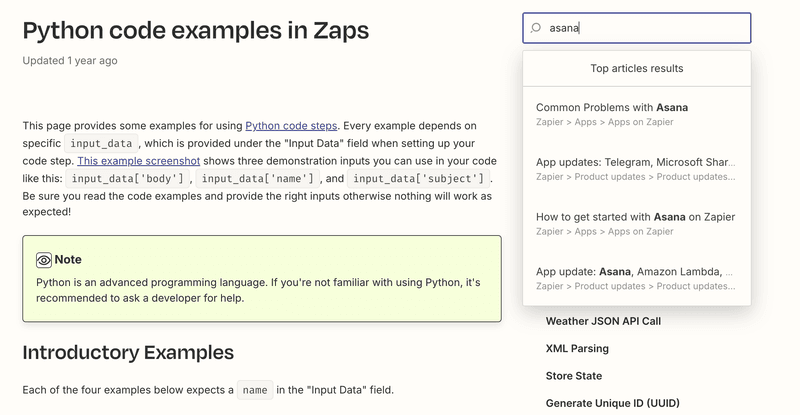The image size is (800, 415).
Task: Jump to Weather JSON API Call section
Action: tap(603, 321)
